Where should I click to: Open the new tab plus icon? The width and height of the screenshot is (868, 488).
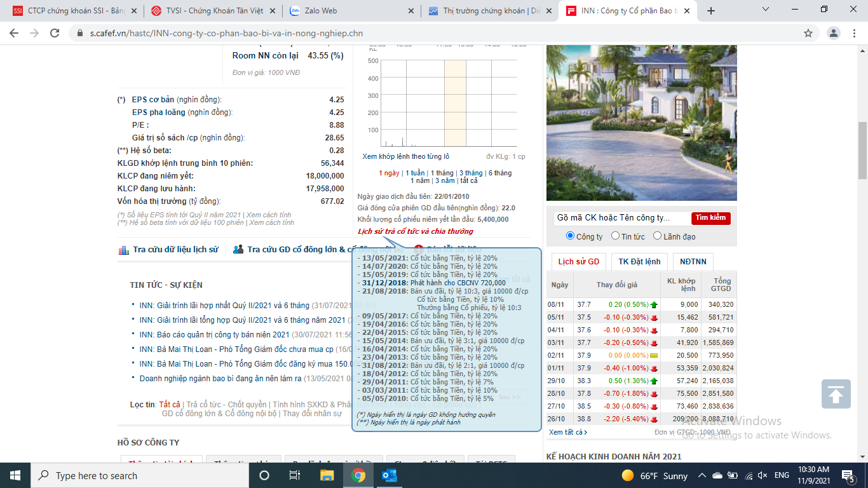coord(711,11)
